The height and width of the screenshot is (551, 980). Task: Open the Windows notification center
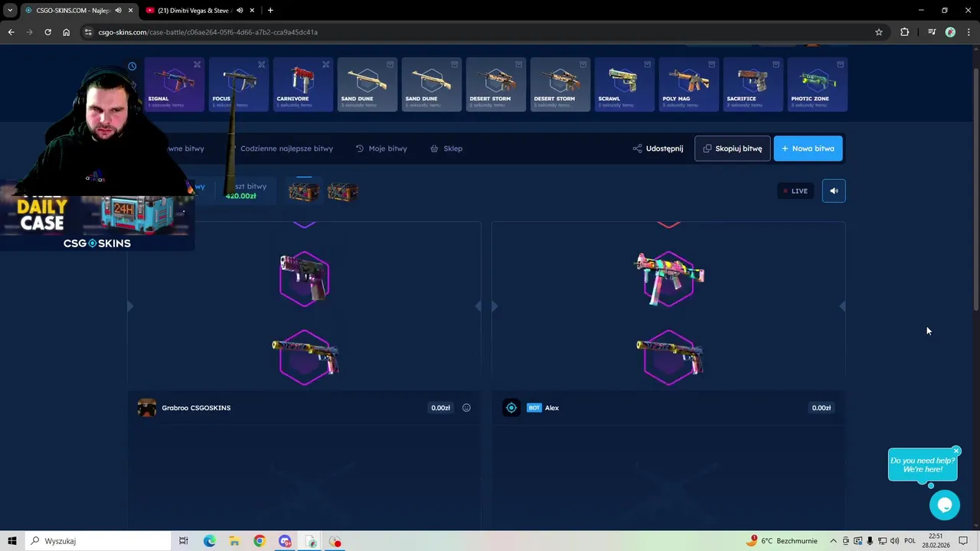point(964,541)
